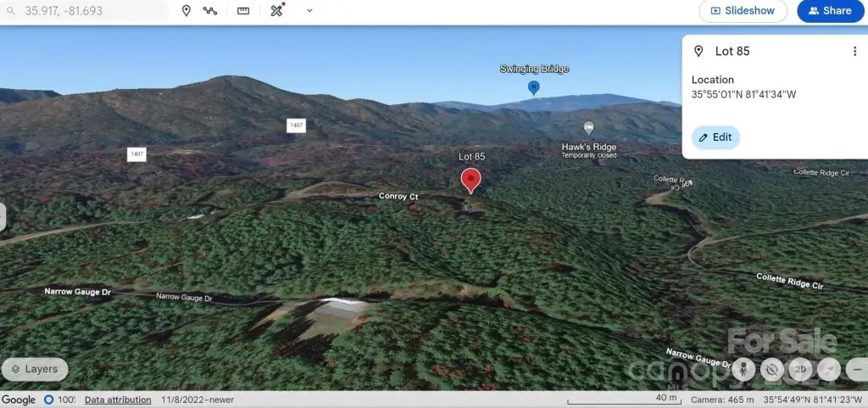The image size is (868, 408).
Task: Click the red Lot 85 map pin
Action: point(470,180)
